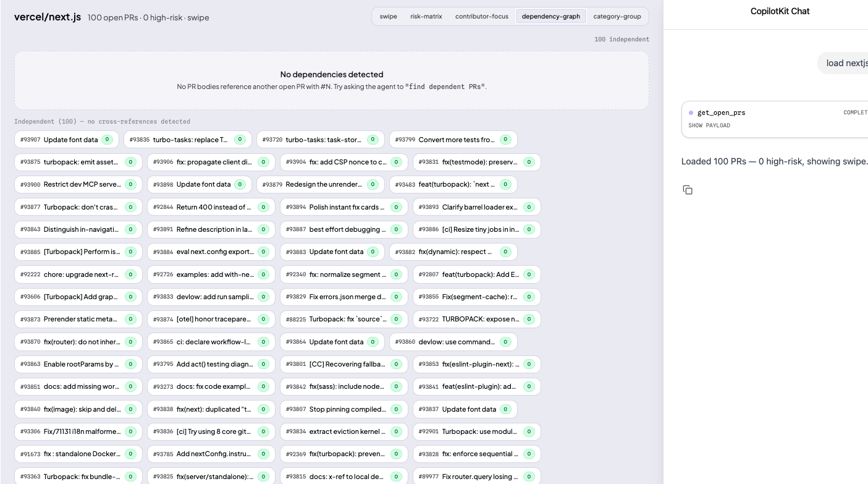
Task: Select PR #93842 fix(sass): include node
Action: tap(344, 386)
